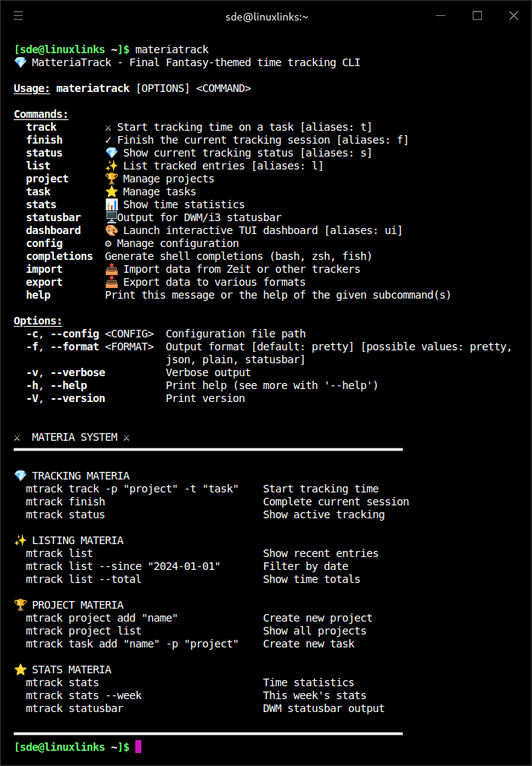Click the trophy icon beside PROJECT MATERIA
The height and width of the screenshot is (766, 532).
[x=20, y=605]
